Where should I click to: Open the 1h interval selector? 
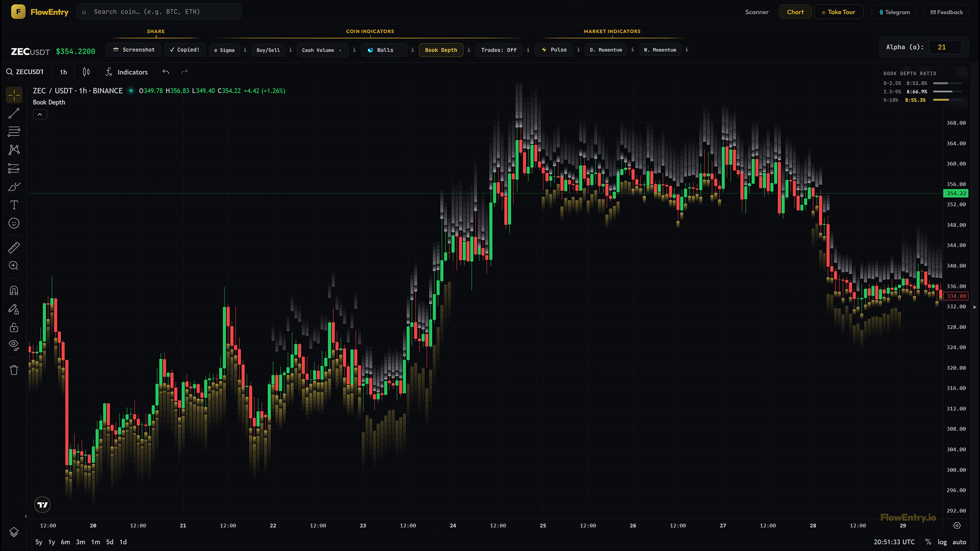[63, 72]
